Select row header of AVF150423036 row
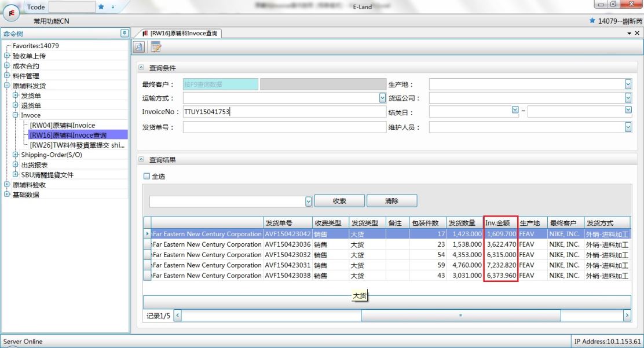 [147, 244]
